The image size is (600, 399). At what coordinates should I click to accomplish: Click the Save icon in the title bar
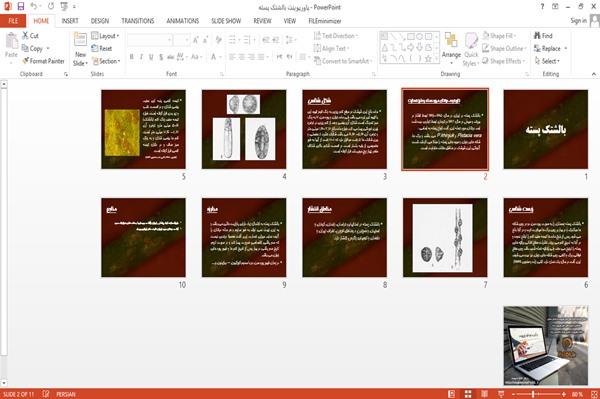click(x=21, y=6)
